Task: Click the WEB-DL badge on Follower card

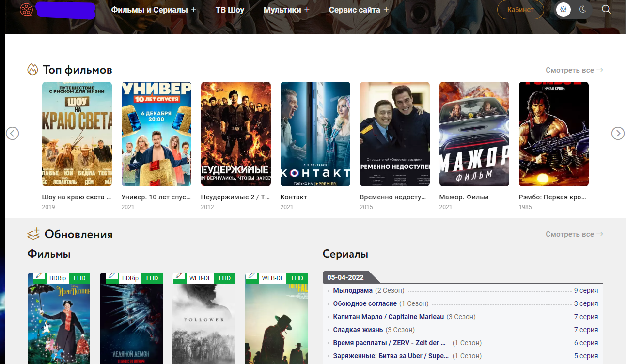Action: [200, 278]
